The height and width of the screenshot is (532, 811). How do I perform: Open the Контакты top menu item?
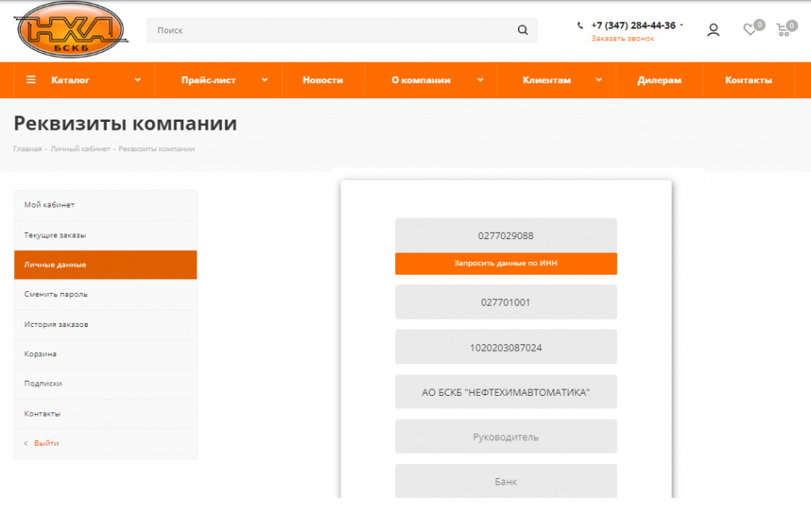click(x=748, y=80)
